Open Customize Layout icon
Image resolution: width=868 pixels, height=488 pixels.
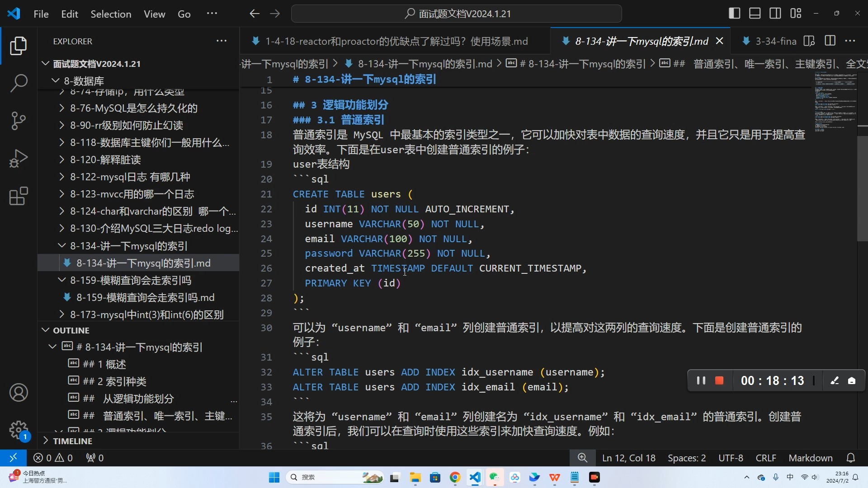click(x=796, y=14)
